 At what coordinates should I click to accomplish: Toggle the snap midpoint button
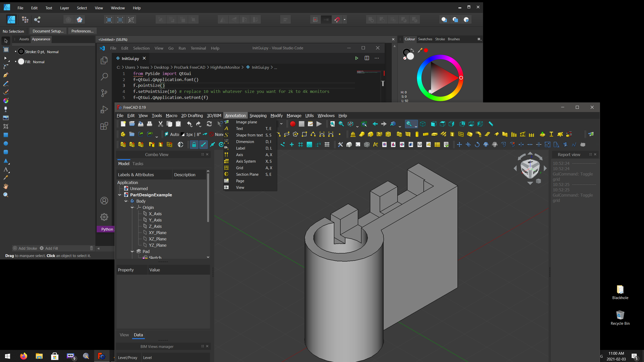point(212,144)
